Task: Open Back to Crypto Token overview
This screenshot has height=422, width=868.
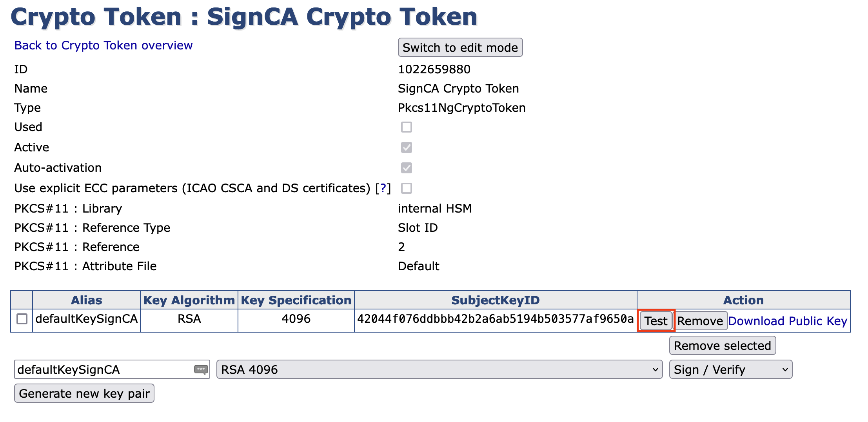Action: click(x=103, y=45)
